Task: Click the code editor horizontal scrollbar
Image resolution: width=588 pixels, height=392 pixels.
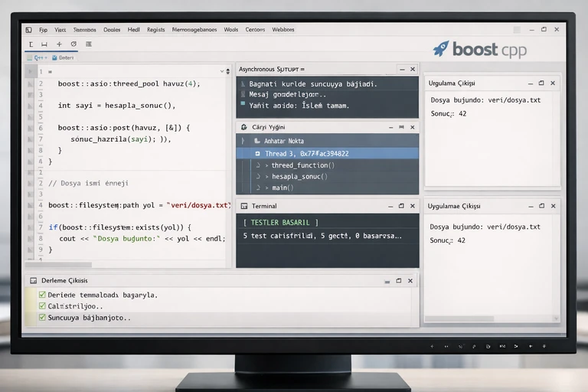Action: tap(58, 265)
